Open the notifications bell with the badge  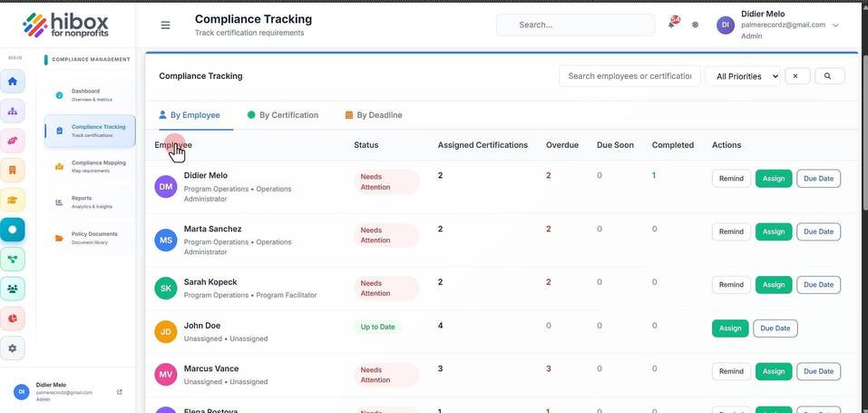pyautogui.click(x=673, y=24)
